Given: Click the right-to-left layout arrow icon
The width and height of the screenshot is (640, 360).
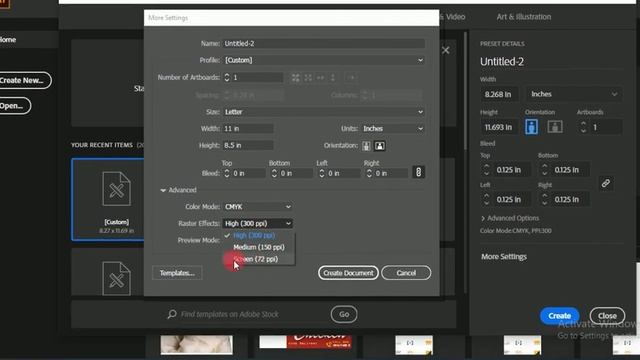Looking at the screenshot, I should pos(351,78).
